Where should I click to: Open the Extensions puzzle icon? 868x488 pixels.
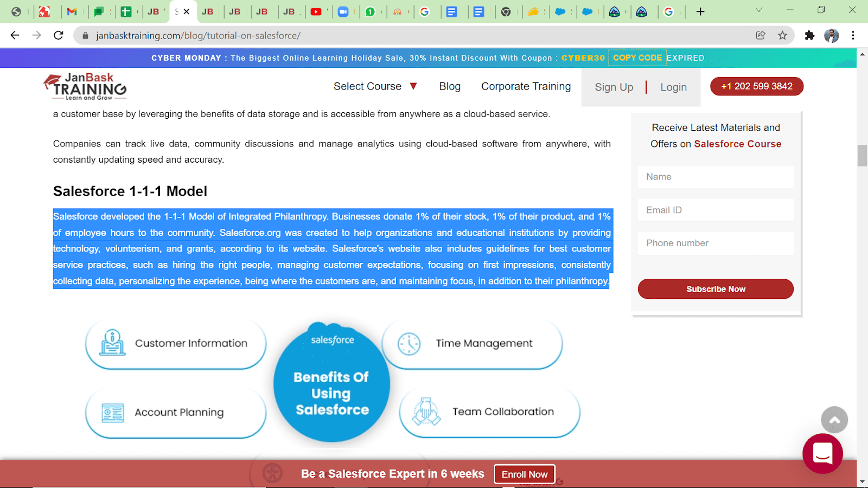pos(809,35)
